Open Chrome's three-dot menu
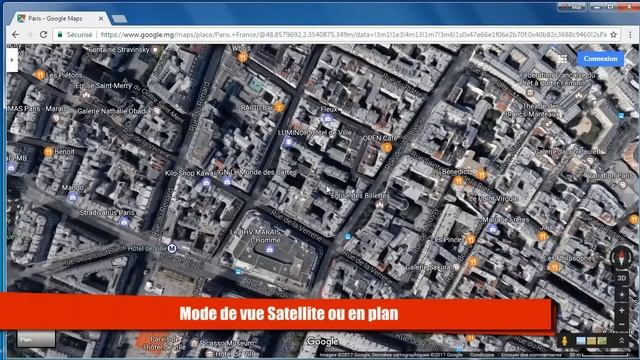The image size is (640, 360). (630, 35)
